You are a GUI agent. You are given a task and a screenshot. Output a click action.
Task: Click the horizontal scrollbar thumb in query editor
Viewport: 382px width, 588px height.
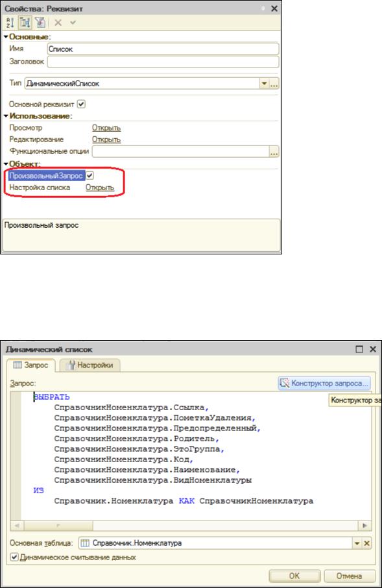58,526
